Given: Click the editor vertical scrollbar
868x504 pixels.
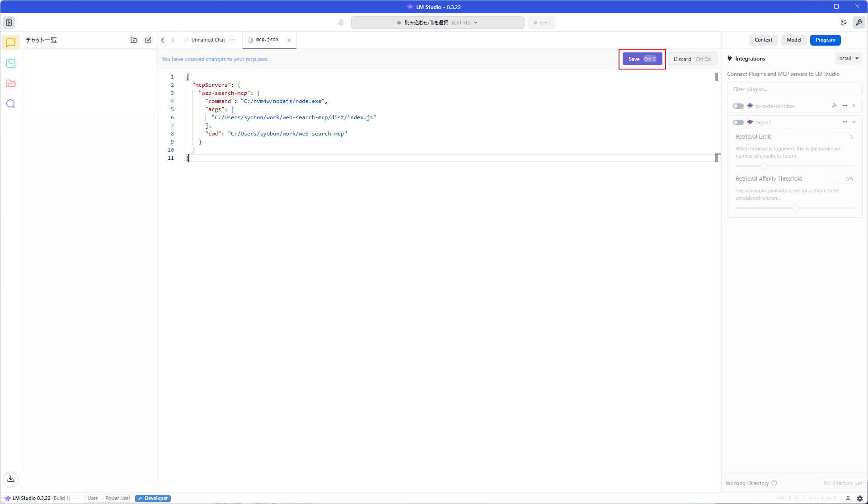Looking at the screenshot, I should click(x=717, y=77).
